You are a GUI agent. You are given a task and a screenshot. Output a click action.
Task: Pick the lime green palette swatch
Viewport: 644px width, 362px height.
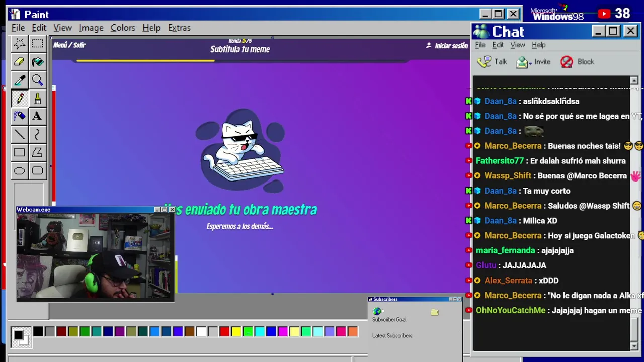[x=248, y=331]
